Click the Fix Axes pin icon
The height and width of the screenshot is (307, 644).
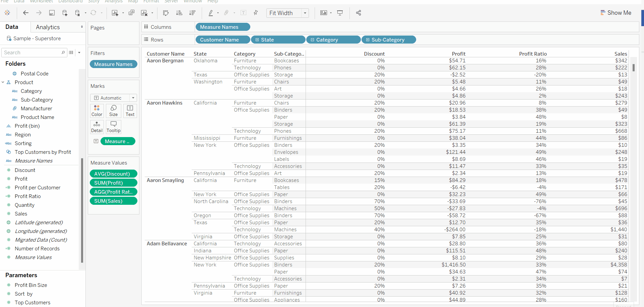[256, 13]
